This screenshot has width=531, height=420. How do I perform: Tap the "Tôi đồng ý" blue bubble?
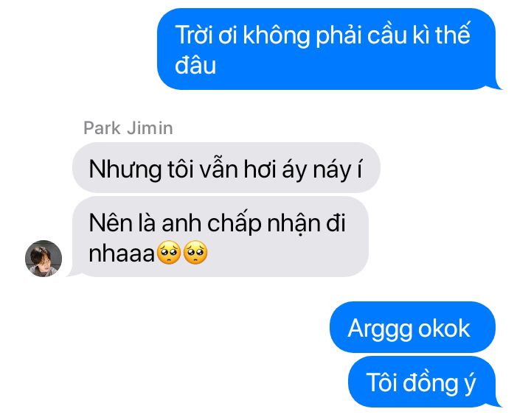(425, 382)
